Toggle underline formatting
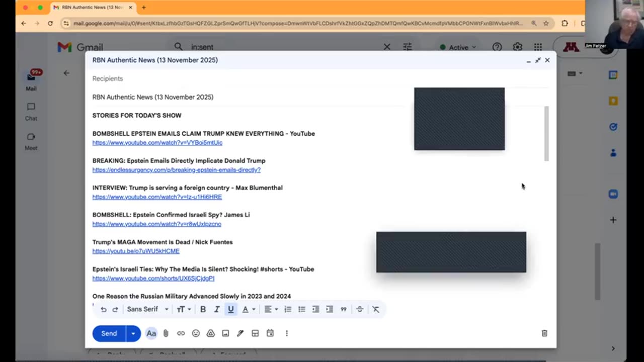 (231, 309)
